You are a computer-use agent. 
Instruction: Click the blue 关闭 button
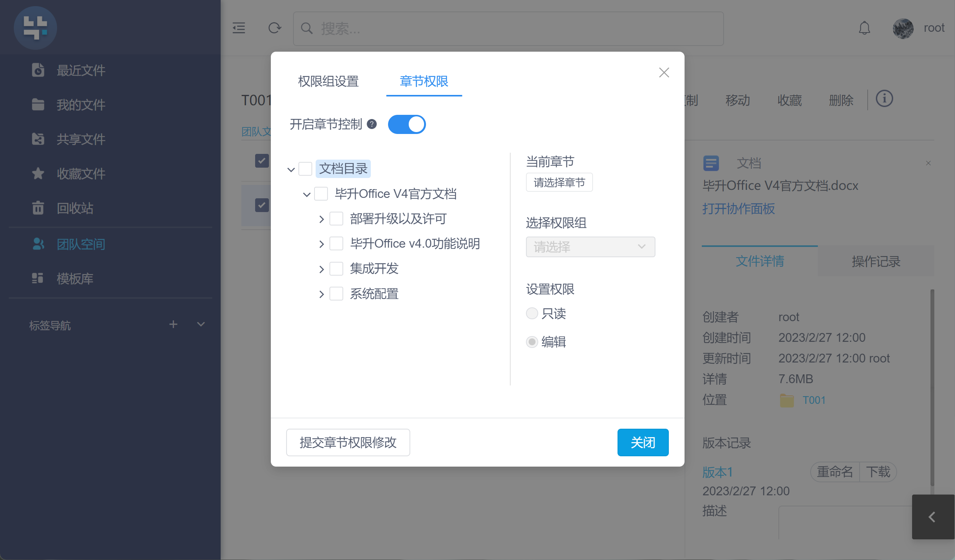(x=643, y=442)
